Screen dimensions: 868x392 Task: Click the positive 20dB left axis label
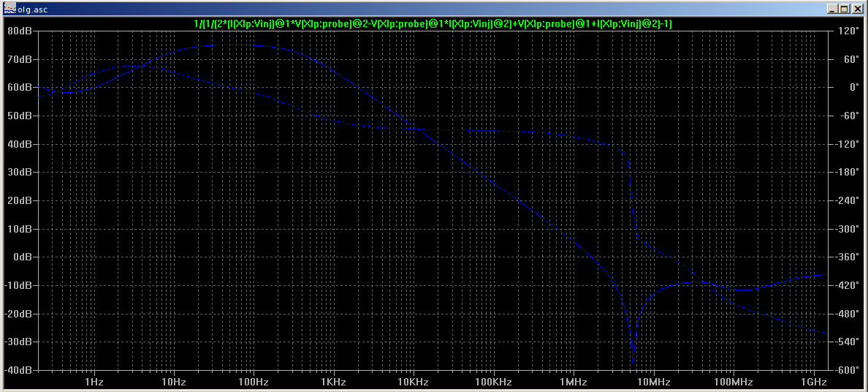coord(21,200)
